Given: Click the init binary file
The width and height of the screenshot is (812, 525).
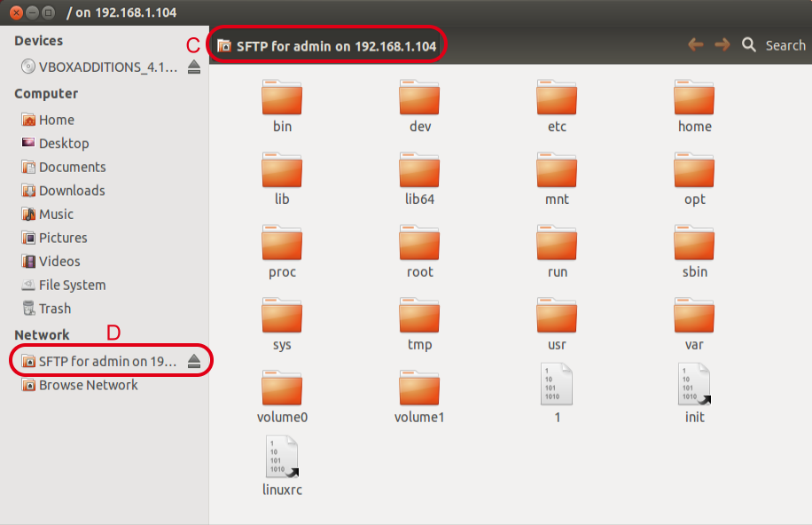Looking at the screenshot, I should [x=694, y=384].
